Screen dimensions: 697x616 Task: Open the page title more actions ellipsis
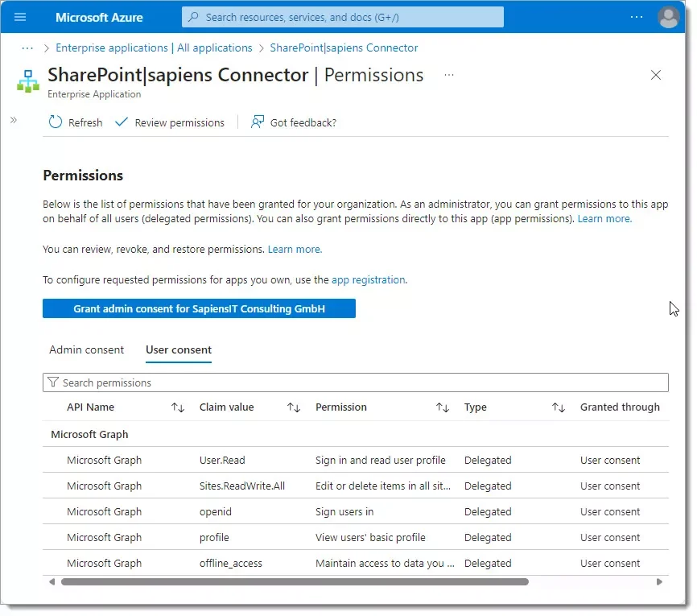pyautogui.click(x=449, y=75)
